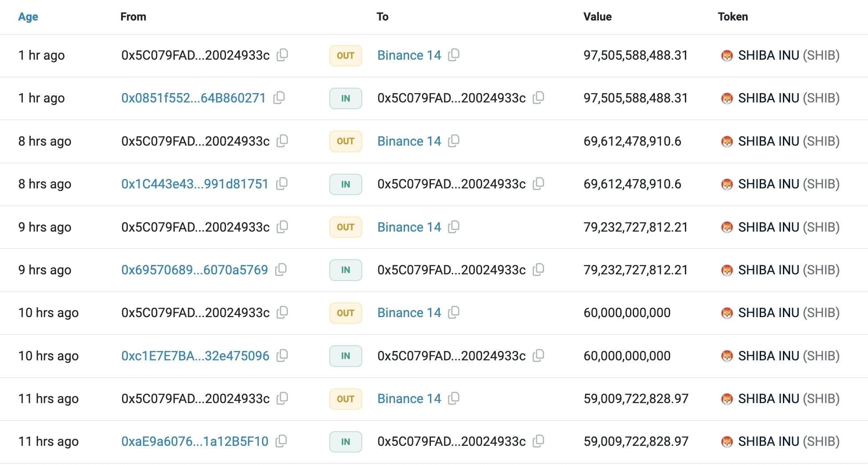This screenshot has height=465, width=868.
Task: Copy 0x0851f552...64B860271 address
Action: pos(279,98)
